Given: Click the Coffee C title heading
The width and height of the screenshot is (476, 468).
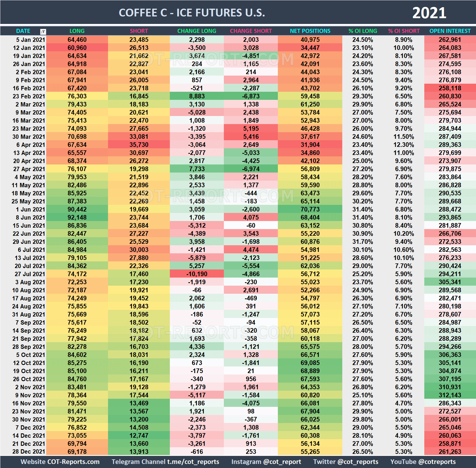Looking at the screenshot, I should [x=192, y=13].
